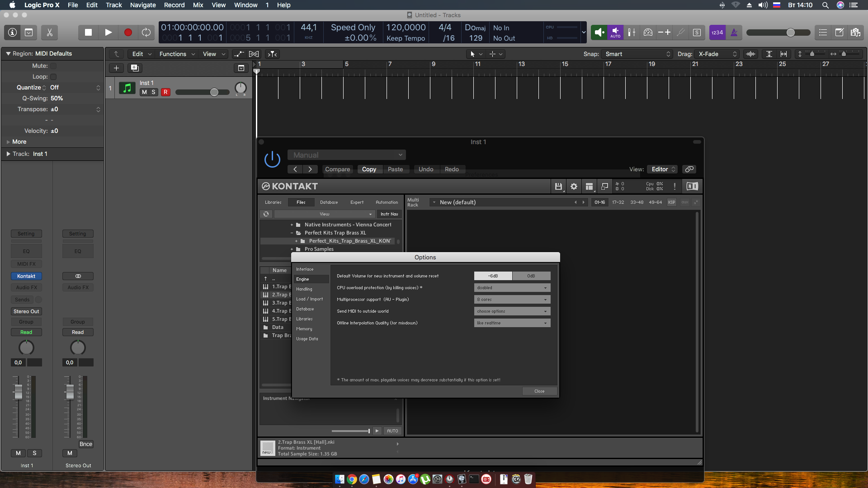Viewport: 868px width, 488px height.
Task: Select the Memory options tab
Action: tap(311, 329)
